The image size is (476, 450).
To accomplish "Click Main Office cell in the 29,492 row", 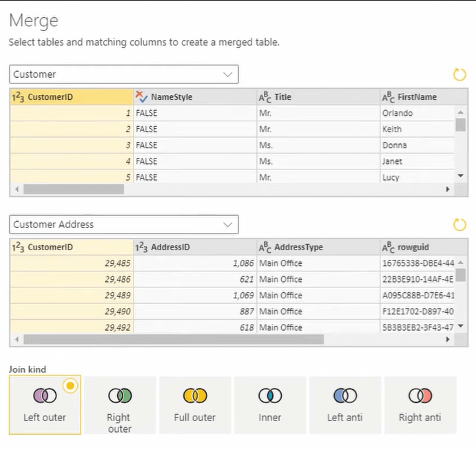I will tap(318, 327).
